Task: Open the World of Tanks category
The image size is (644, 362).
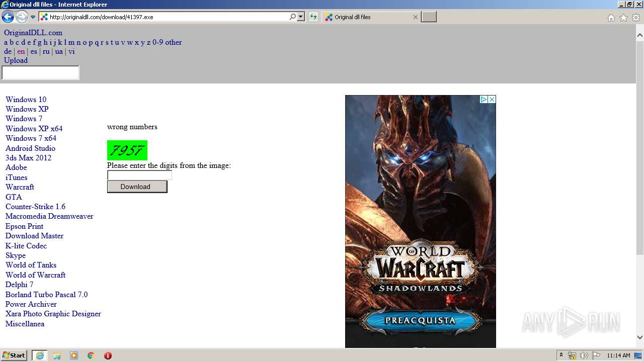Action: pos(31,265)
